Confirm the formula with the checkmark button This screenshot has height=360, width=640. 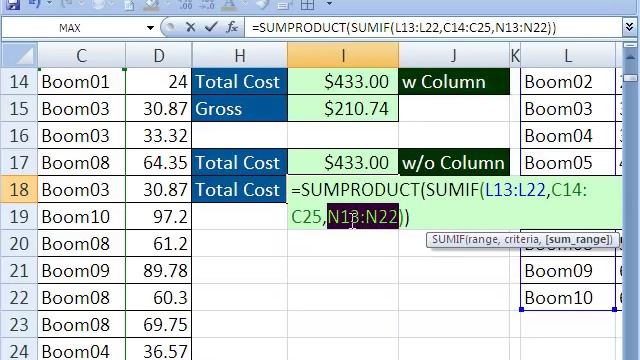point(211,27)
